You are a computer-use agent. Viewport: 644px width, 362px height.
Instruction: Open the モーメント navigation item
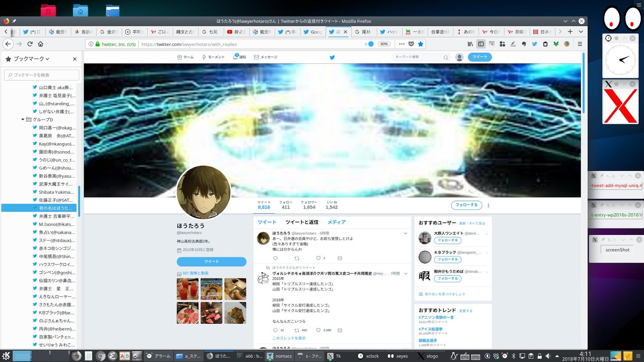click(x=213, y=57)
